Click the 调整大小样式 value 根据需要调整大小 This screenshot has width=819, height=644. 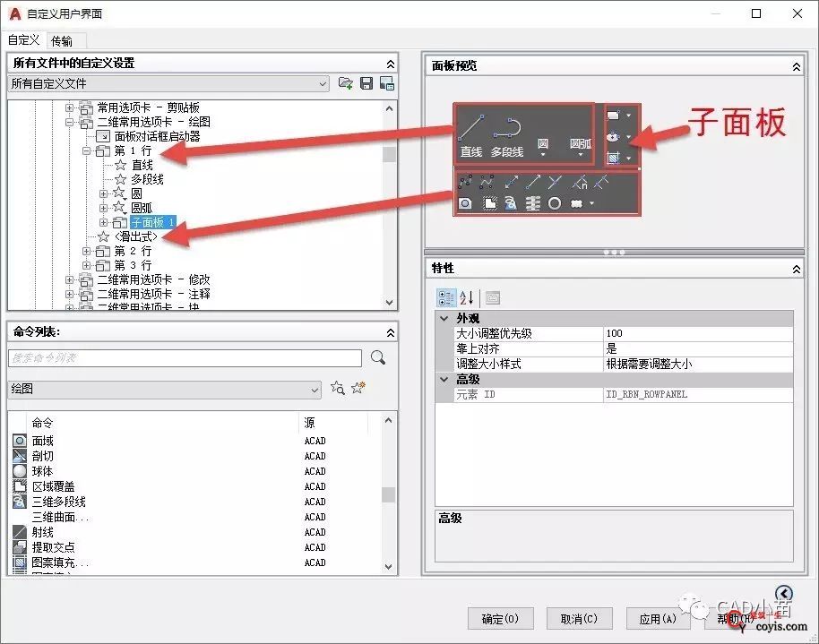coord(698,364)
